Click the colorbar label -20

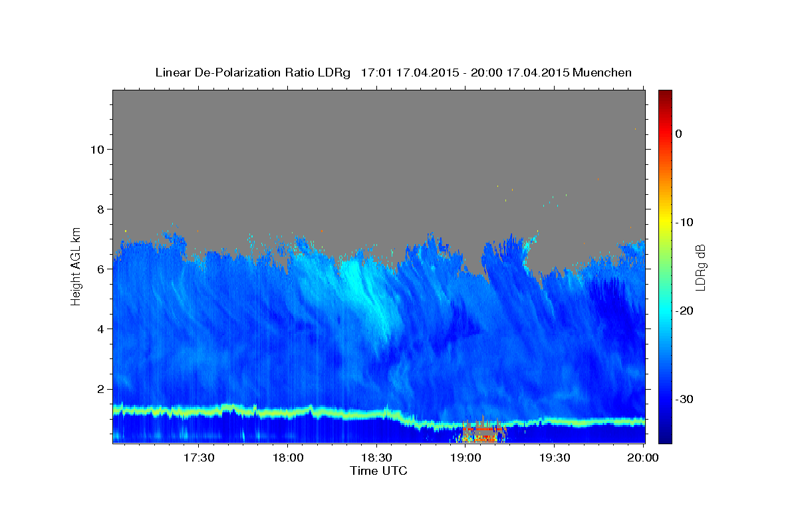(685, 311)
